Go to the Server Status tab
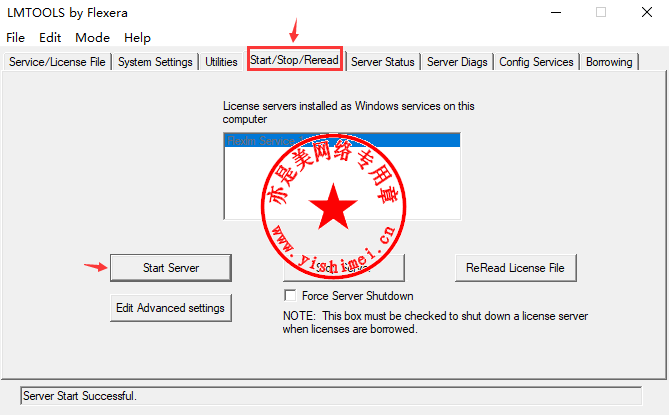 pyautogui.click(x=383, y=62)
